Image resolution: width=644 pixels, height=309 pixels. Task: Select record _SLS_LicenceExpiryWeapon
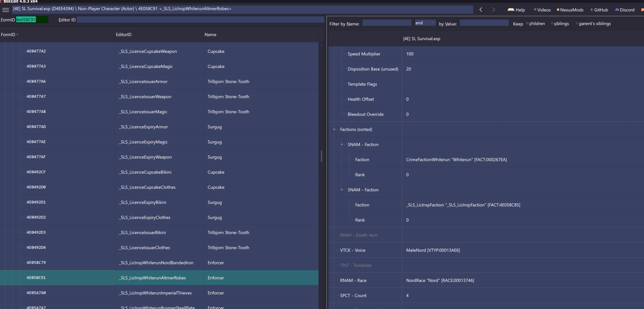click(159, 157)
